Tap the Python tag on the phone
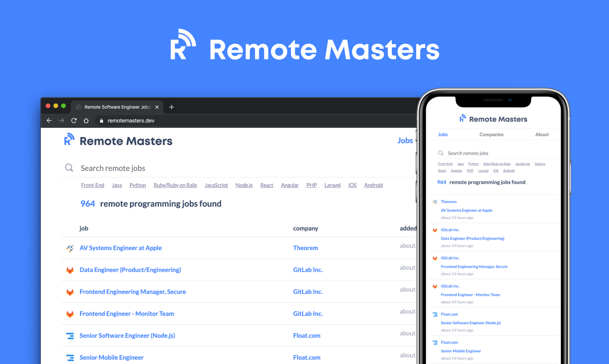Image resolution: width=609 pixels, height=364 pixels. 473,164
